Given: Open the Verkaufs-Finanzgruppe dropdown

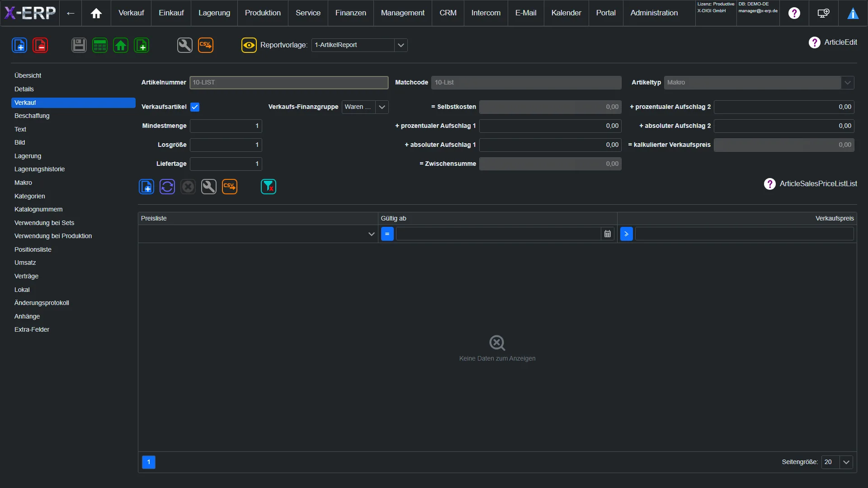Looking at the screenshot, I should [x=382, y=107].
